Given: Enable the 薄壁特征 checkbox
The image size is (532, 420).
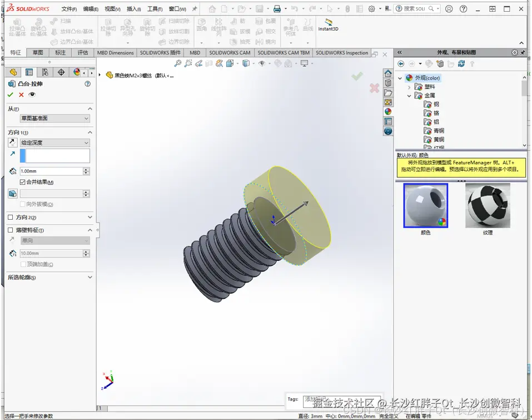Looking at the screenshot, I should pyautogui.click(x=10, y=230).
